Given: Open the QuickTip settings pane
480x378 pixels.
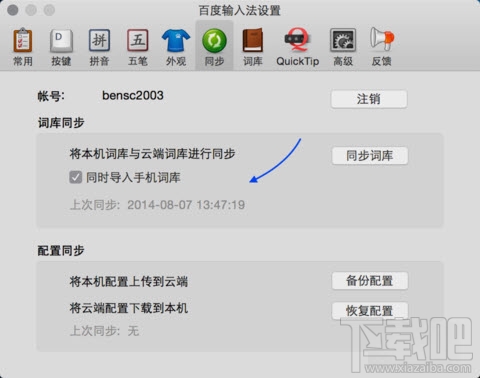Looking at the screenshot, I should click(x=297, y=47).
